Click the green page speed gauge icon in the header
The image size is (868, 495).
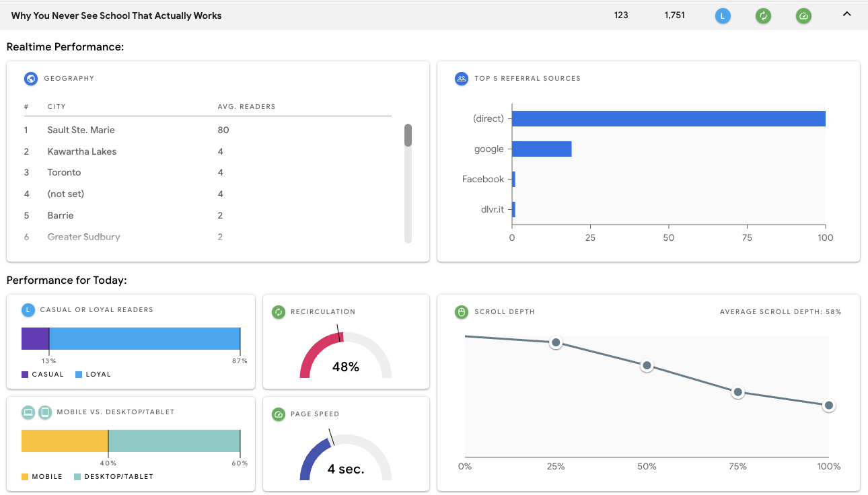pyautogui.click(x=803, y=15)
